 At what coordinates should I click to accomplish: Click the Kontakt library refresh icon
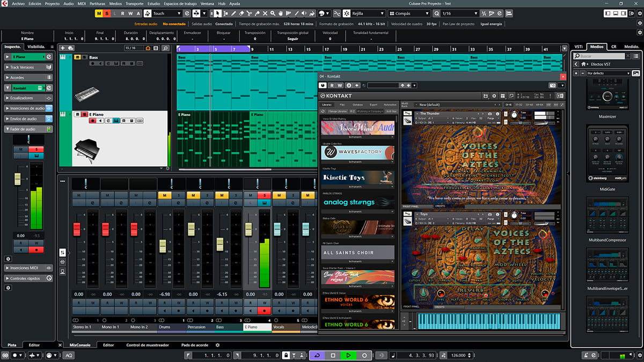pos(323,111)
